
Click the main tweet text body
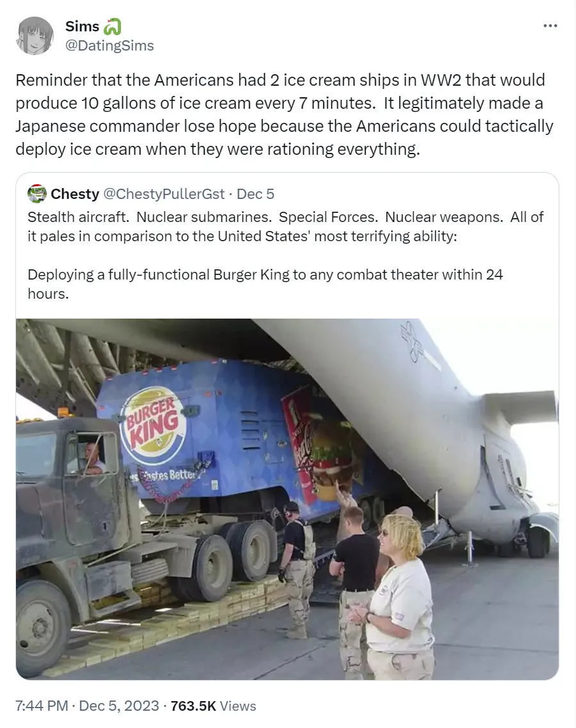(282, 114)
